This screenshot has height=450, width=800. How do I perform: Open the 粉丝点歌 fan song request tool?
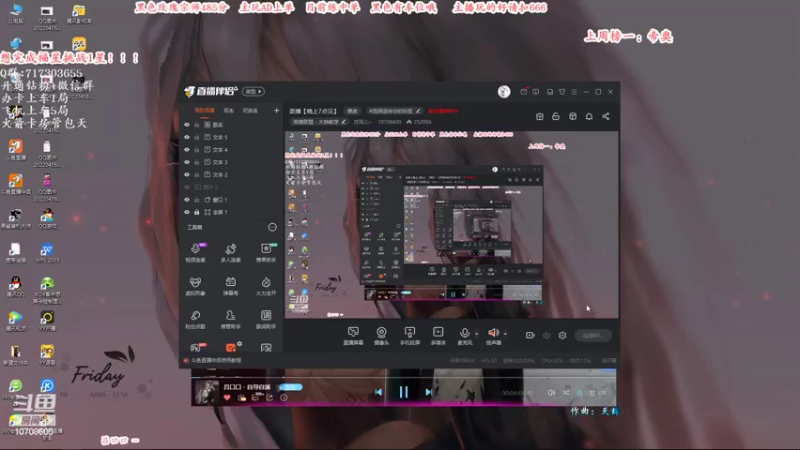click(195, 319)
